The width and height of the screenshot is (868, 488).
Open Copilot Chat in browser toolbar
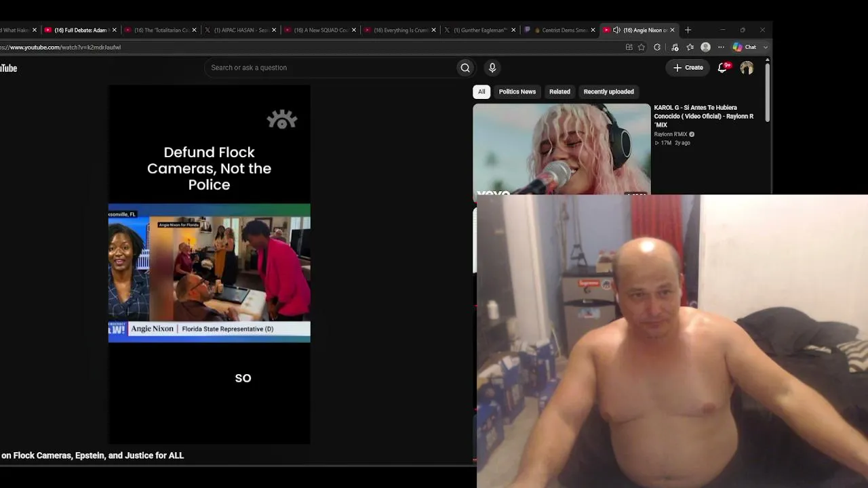[745, 47]
